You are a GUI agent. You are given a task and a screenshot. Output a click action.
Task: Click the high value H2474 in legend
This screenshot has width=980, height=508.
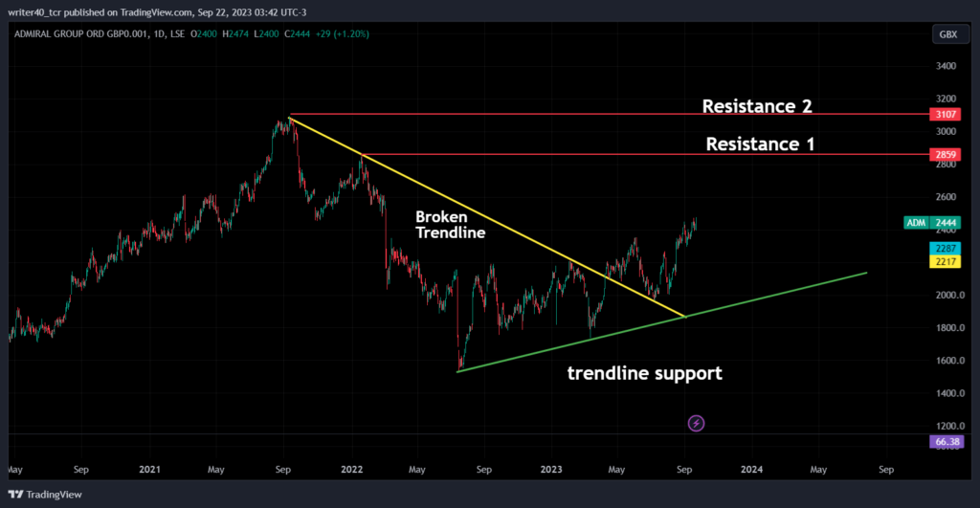pos(235,33)
